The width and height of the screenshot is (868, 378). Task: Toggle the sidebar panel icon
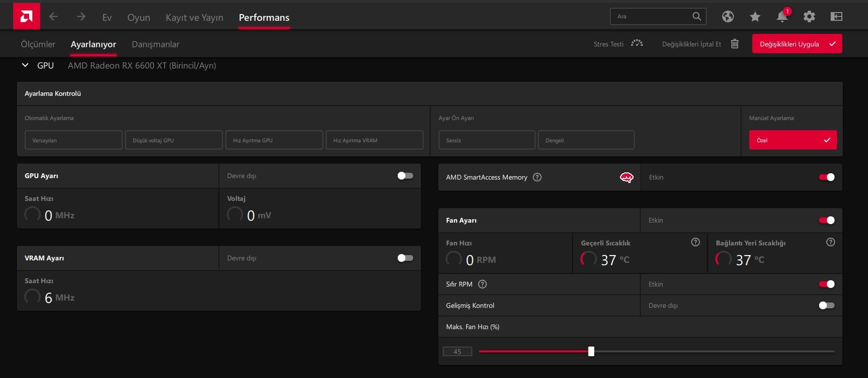coord(837,17)
